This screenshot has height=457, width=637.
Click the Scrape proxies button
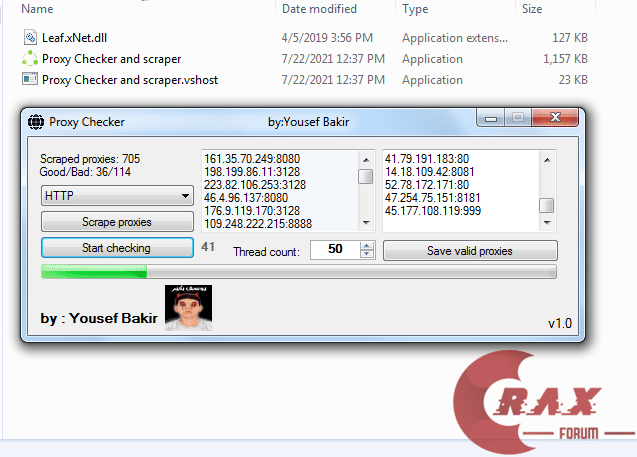click(x=117, y=222)
